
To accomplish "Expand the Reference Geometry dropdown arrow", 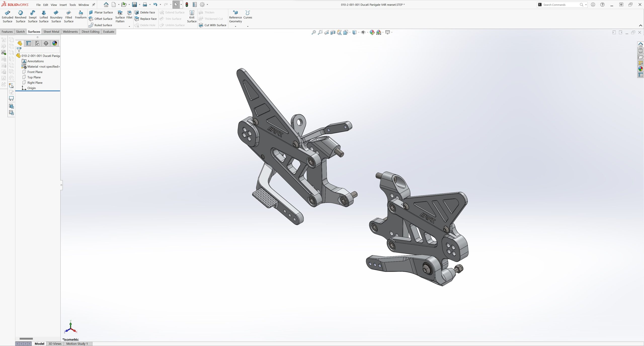I will pos(235,26).
